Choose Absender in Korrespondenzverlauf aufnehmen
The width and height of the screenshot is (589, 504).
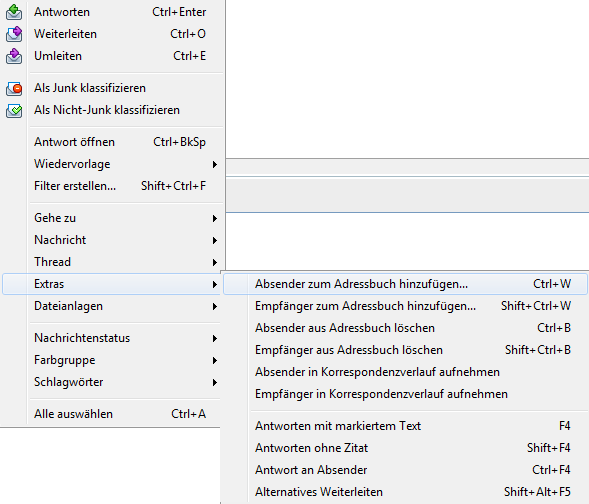(x=405, y=372)
